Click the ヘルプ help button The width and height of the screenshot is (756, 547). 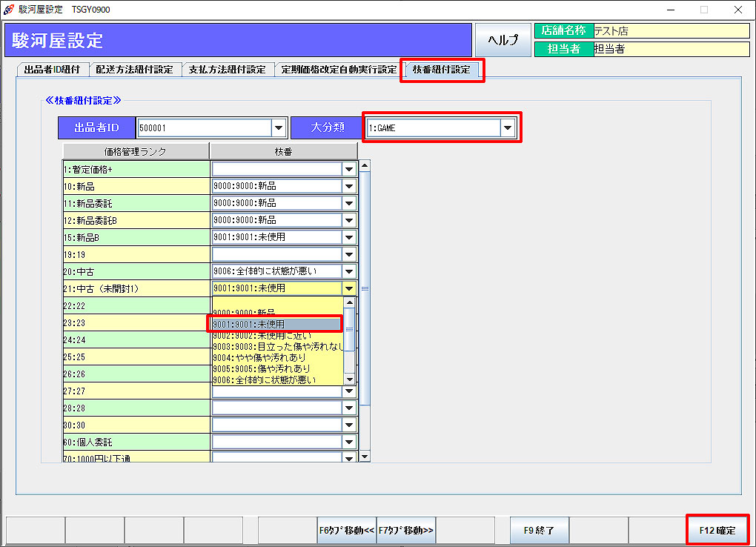pyautogui.click(x=503, y=40)
